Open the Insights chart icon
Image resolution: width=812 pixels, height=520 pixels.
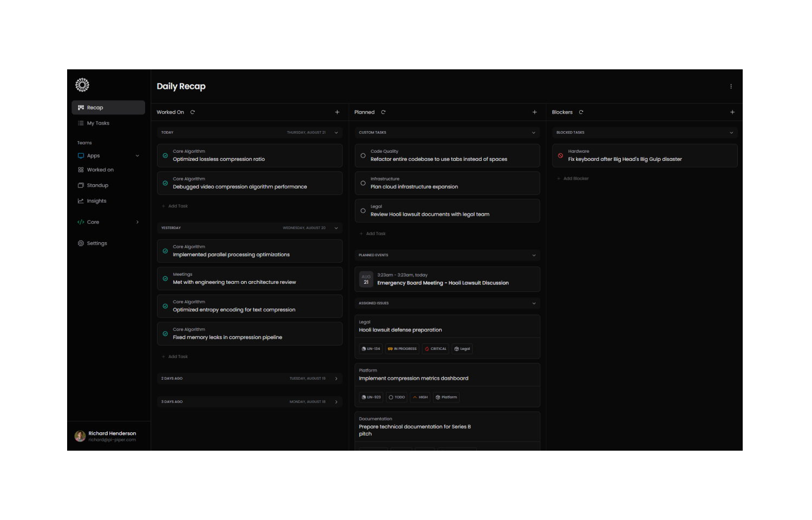(81, 200)
